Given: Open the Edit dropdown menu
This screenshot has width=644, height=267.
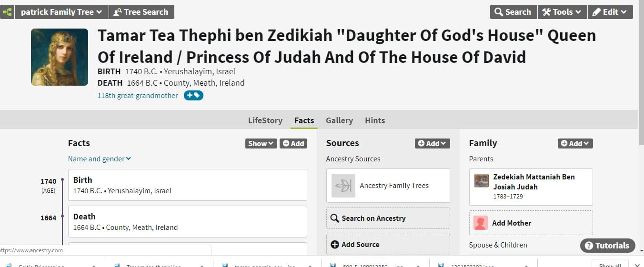Looking at the screenshot, I should point(610,12).
